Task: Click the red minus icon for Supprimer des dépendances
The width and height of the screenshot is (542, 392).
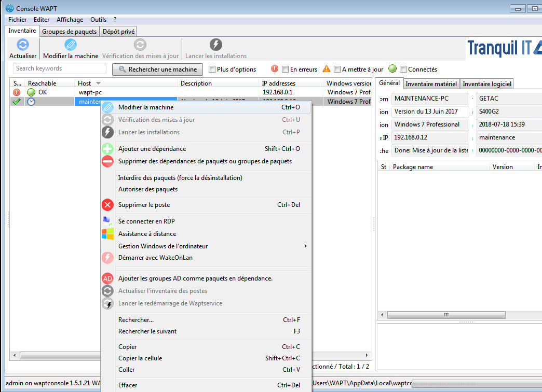Action: 107,161
